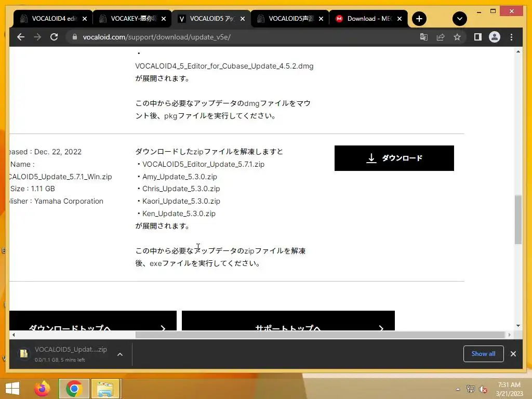Close the Download MEGA tab
The image size is (532, 399).
click(x=400, y=19)
